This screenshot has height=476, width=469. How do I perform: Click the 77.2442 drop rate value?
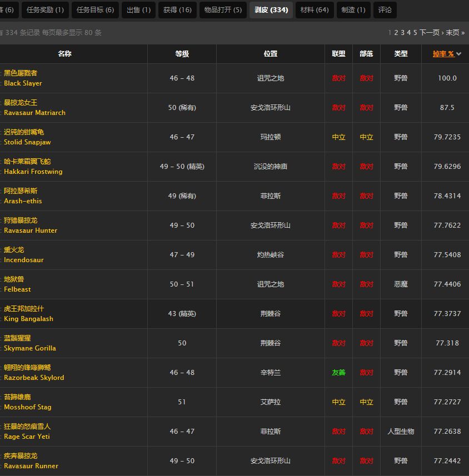[x=447, y=461]
